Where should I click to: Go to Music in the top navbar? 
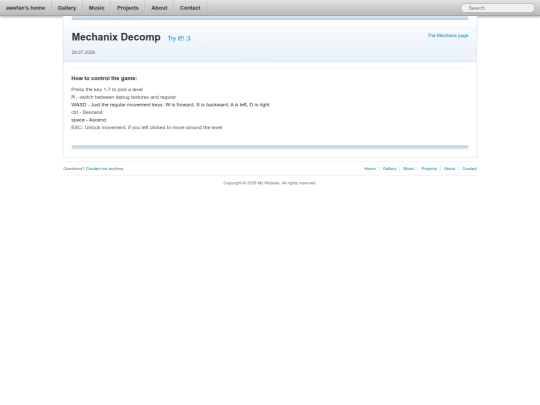click(96, 8)
